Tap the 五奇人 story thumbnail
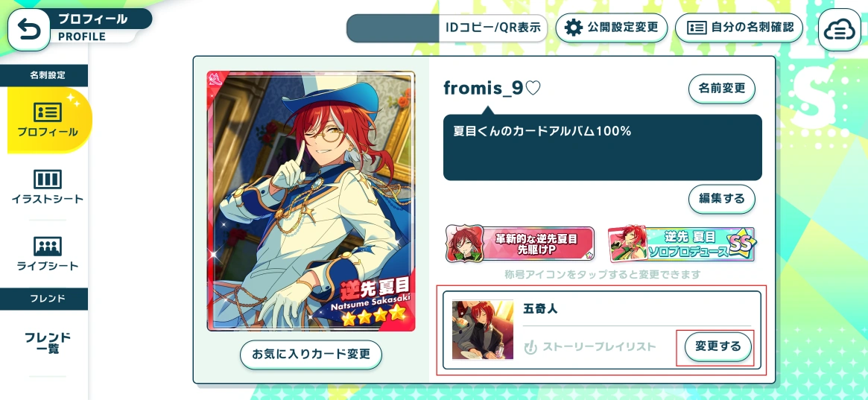This screenshot has width=868, height=400. click(483, 330)
